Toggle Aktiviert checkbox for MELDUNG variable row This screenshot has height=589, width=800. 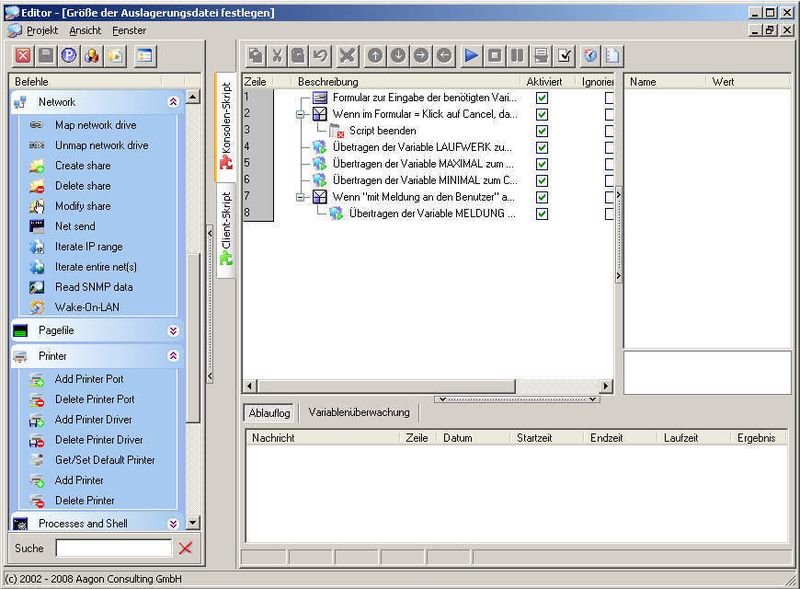[x=542, y=214]
